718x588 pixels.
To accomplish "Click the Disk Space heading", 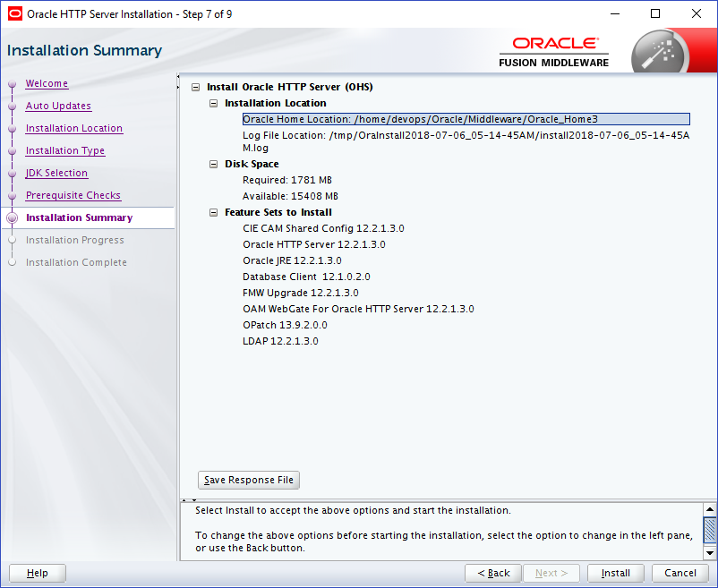I will [x=252, y=164].
